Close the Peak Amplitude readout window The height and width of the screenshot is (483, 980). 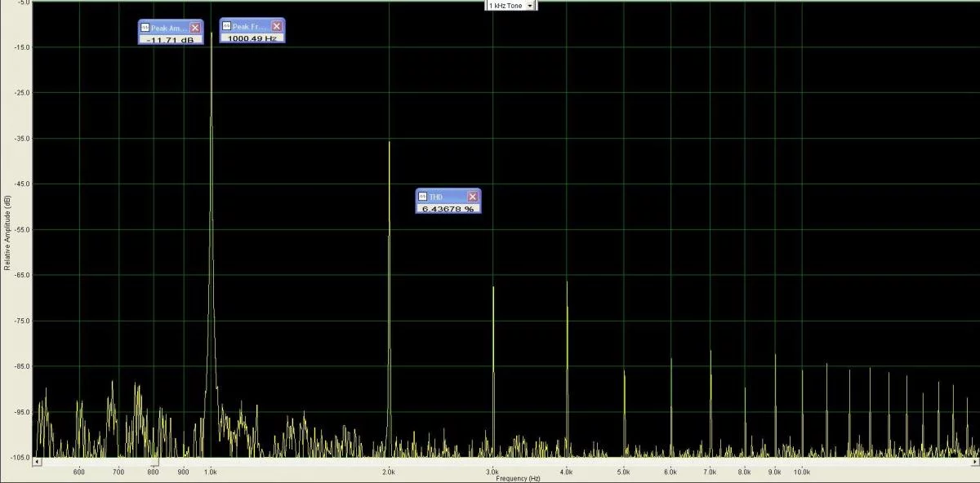195,28
